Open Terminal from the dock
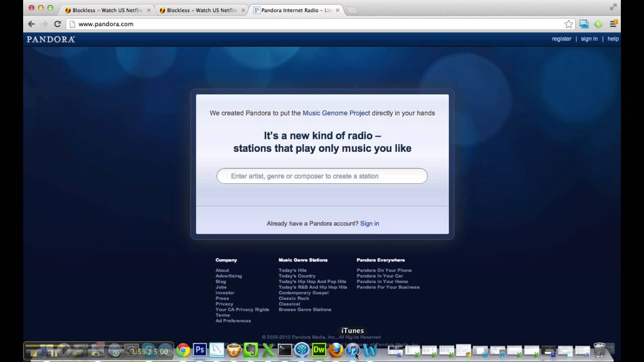The image size is (644, 362). pos(285,350)
